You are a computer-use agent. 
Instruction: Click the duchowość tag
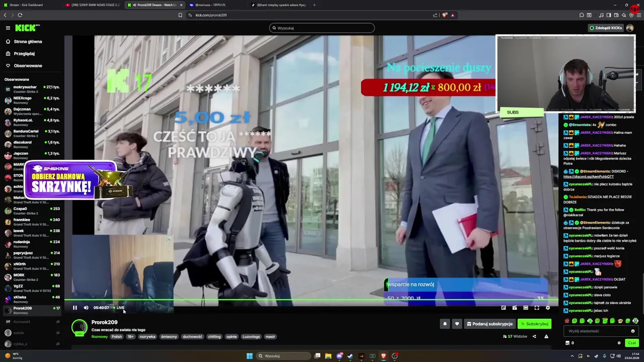pos(192,337)
